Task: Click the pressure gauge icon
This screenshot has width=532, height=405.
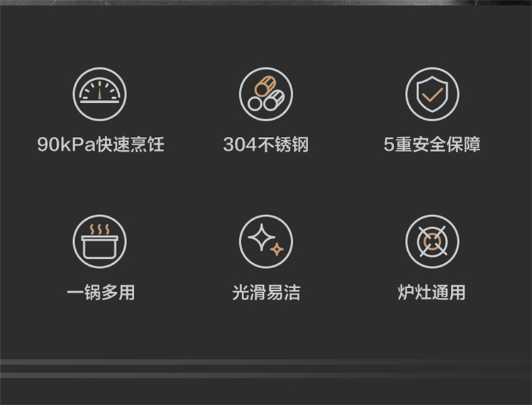Action: (99, 94)
